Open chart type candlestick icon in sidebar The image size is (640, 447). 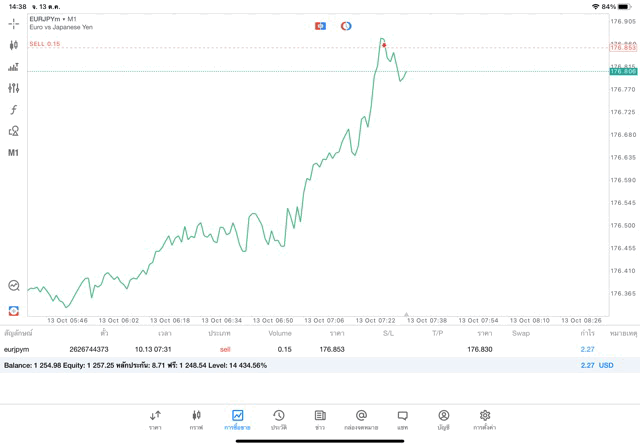(13, 45)
